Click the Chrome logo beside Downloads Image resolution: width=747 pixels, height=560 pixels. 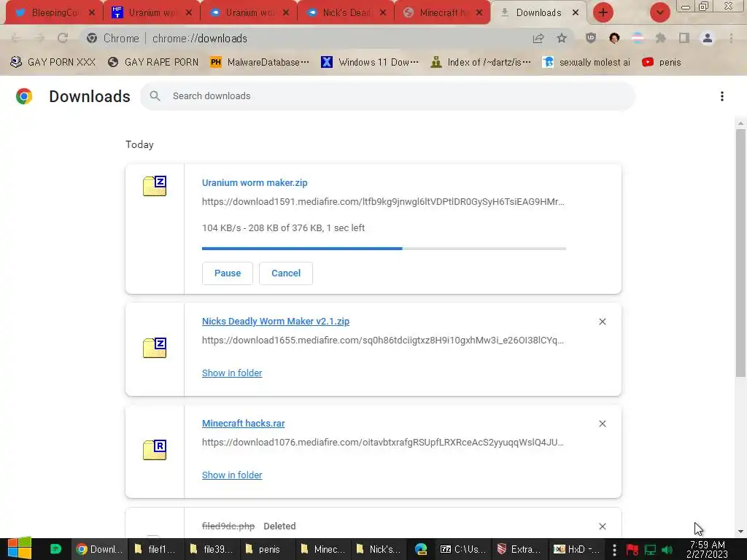tap(24, 96)
